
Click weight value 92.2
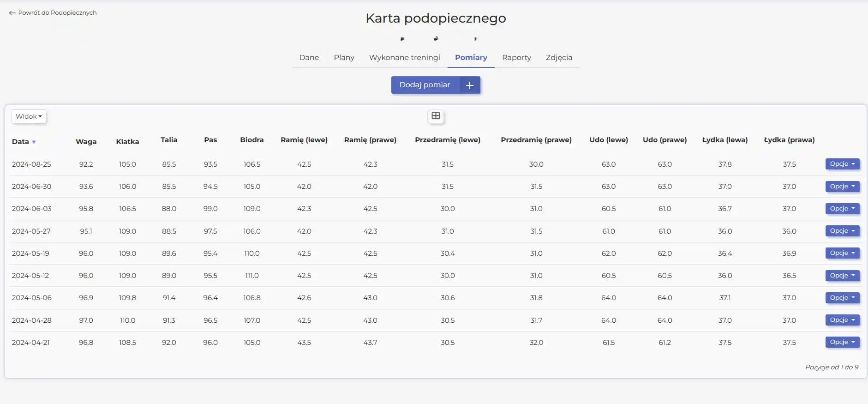pos(86,164)
